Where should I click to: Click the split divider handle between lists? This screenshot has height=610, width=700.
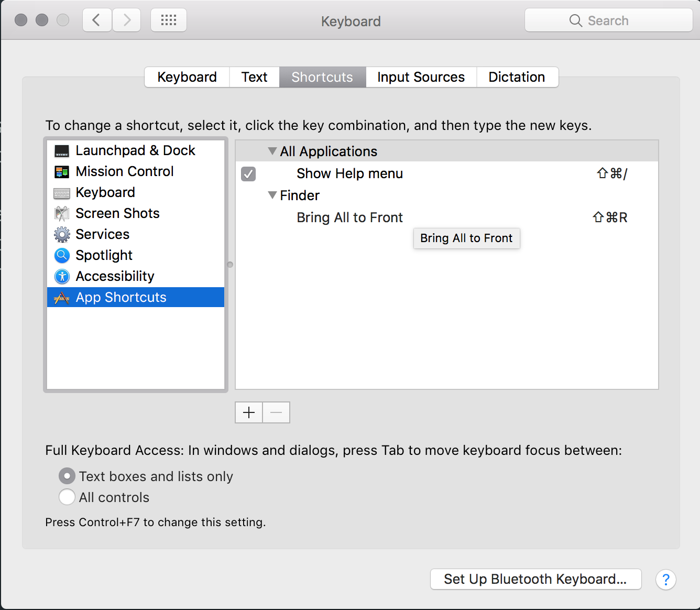230,265
